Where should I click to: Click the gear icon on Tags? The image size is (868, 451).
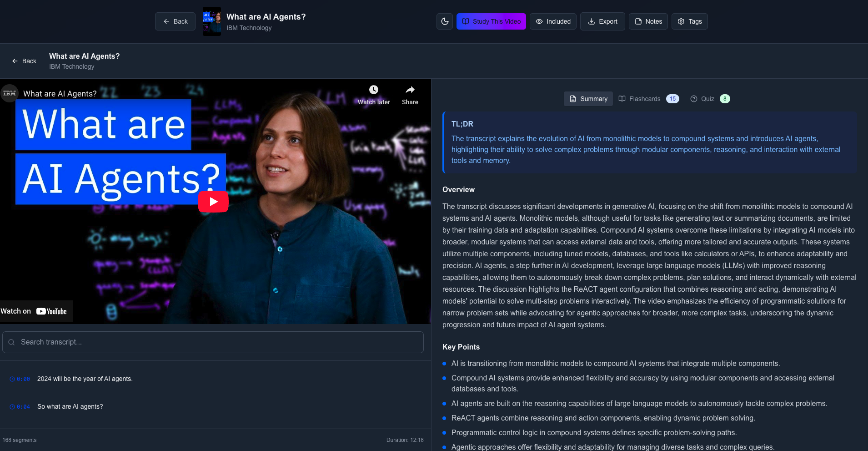681,21
